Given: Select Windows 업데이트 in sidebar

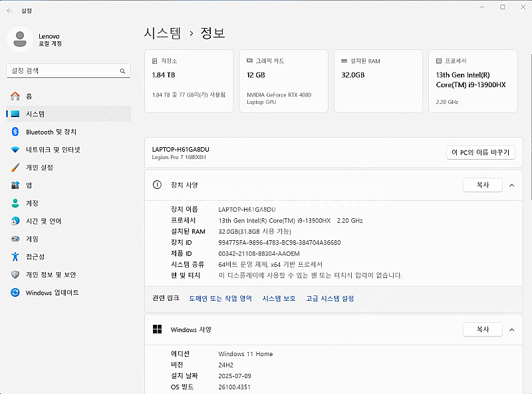Looking at the screenshot, I should tap(68, 292).
